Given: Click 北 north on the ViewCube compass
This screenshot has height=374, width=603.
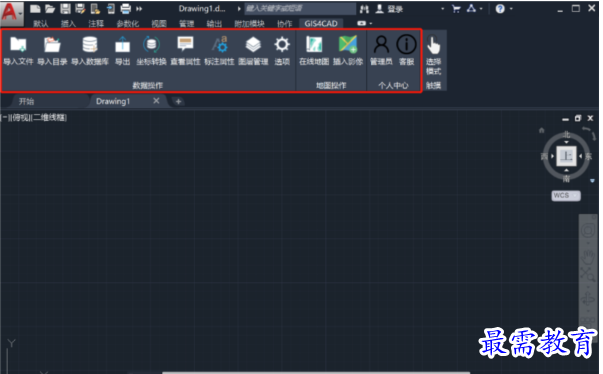Looking at the screenshot, I should (566, 135).
